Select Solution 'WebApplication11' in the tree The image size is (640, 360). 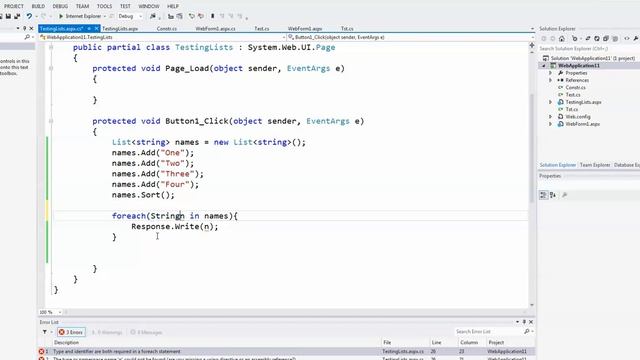pos(589,58)
